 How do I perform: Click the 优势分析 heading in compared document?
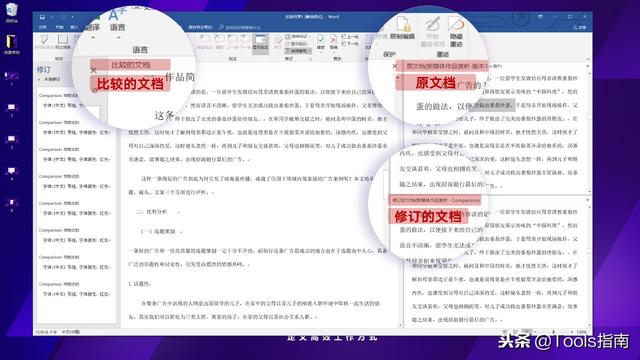pyautogui.click(x=157, y=212)
